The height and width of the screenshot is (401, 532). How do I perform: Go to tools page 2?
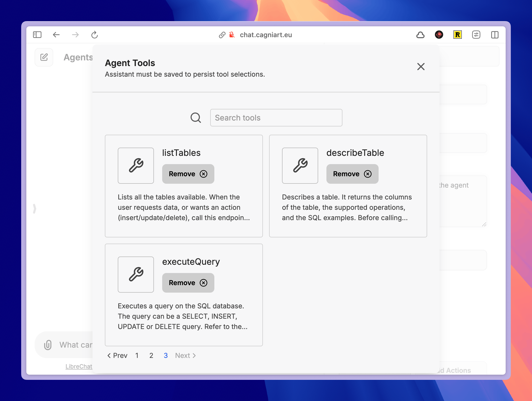click(x=151, y=356)
